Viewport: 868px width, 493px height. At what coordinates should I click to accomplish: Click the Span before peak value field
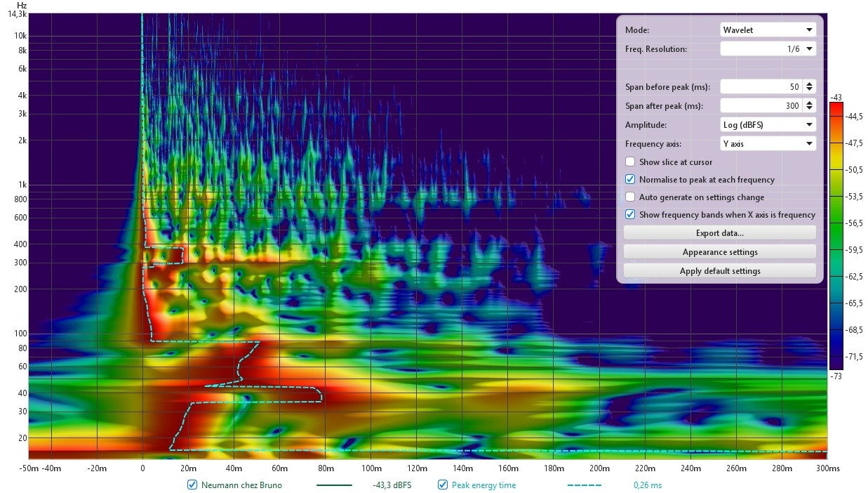[762, 87]
